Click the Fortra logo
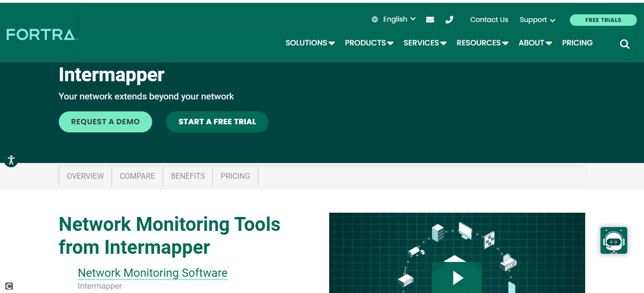This screenshot has width=644, height=293. tap(41, 34)
